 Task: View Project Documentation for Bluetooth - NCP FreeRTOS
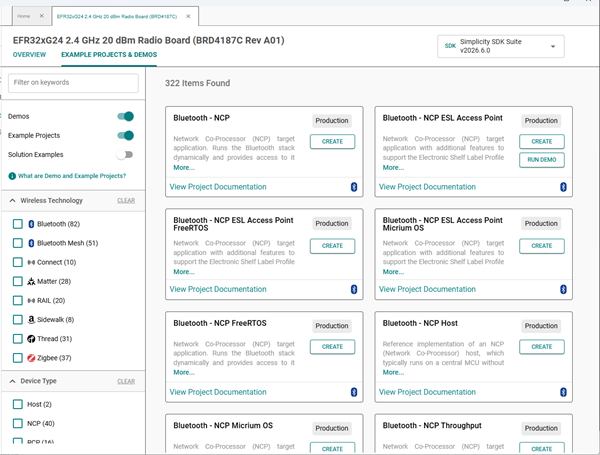tap(218, 392)
